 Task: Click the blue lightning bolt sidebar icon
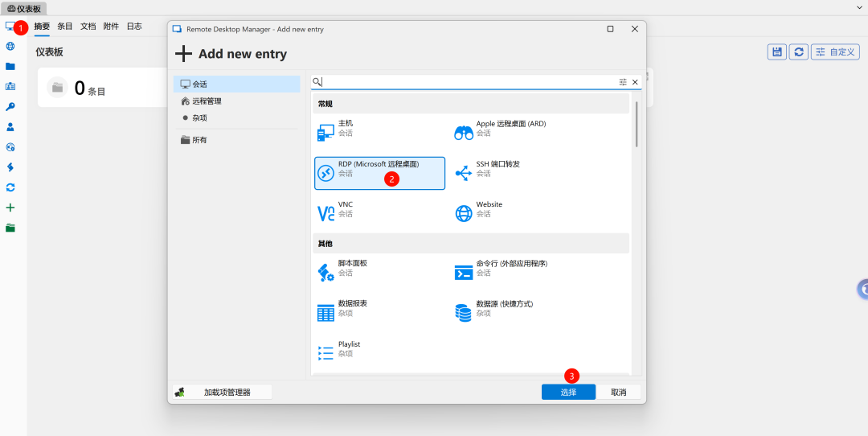[10, 167]
